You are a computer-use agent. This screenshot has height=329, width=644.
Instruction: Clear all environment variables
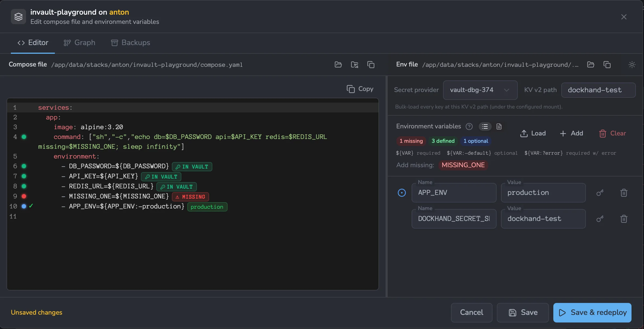coord(613,133)
